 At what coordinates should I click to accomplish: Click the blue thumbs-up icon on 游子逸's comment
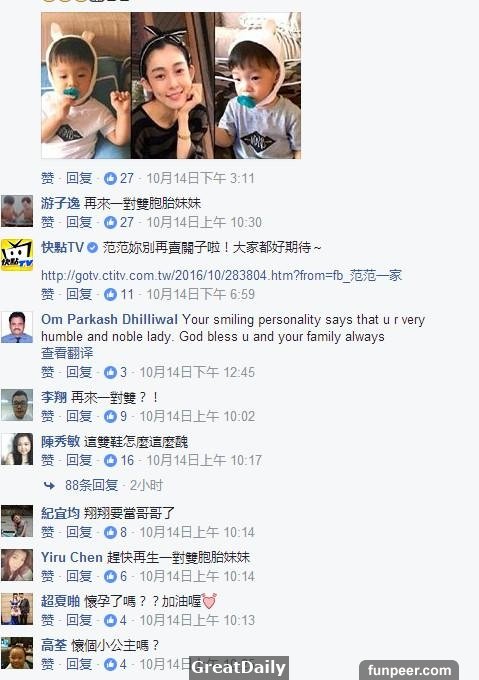110,222
